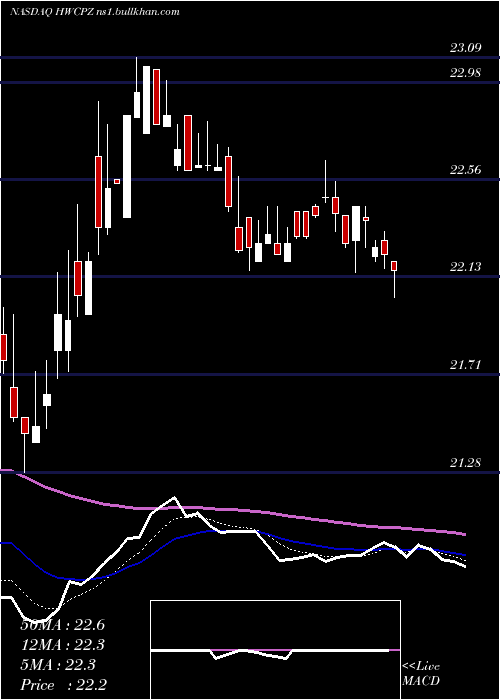500x700 pixels.
Task: Click the 23.09 price level label
Action: click(x=466, y=47)
